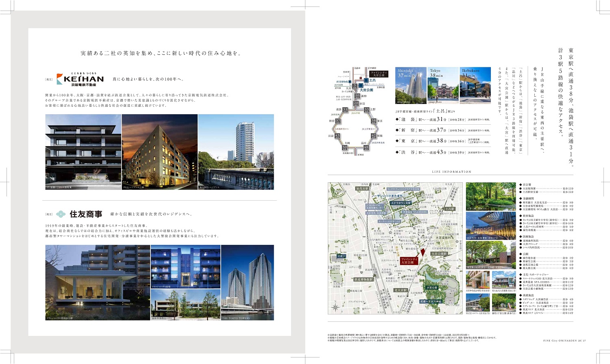This screenshot has width=610, height=364.
Task: Click the 3 minute Omiya node on route diagram
Action: coord(355,86)
